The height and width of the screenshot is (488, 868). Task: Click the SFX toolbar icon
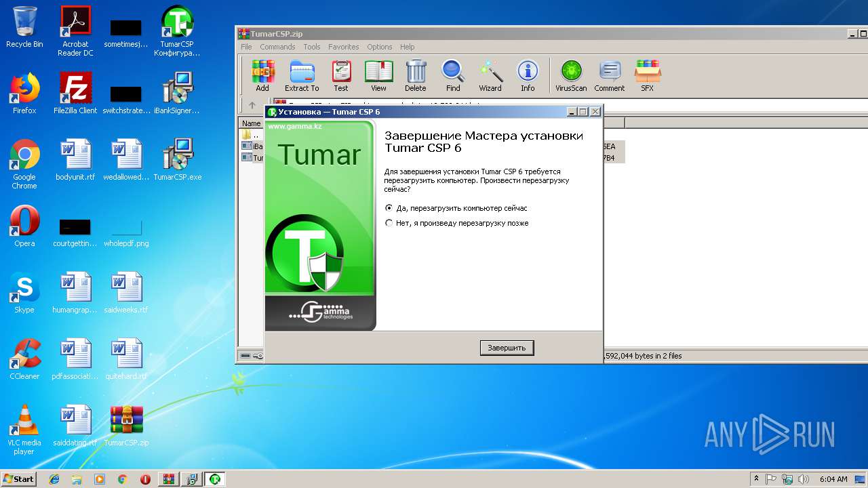click(648, 75)
